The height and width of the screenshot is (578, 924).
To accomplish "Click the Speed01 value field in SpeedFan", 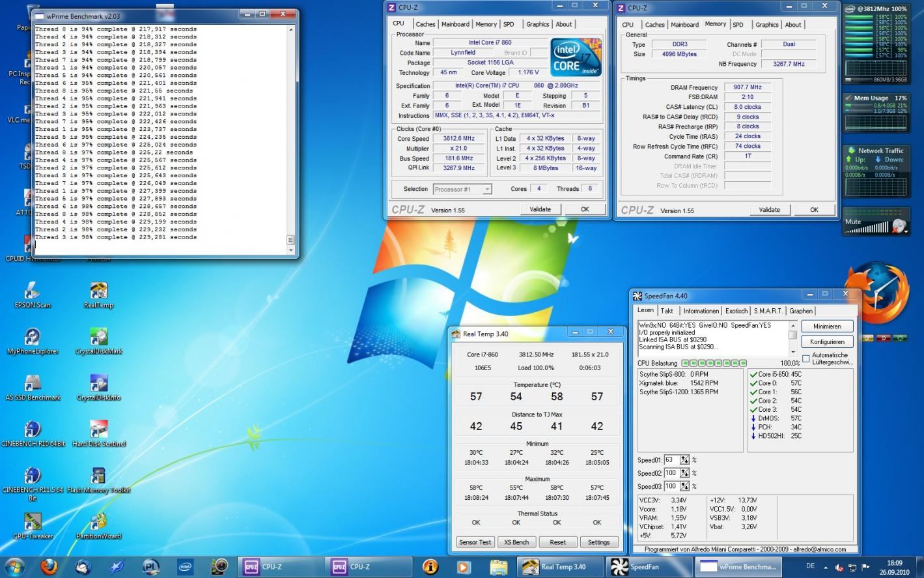I will click(x=671, y=460).
